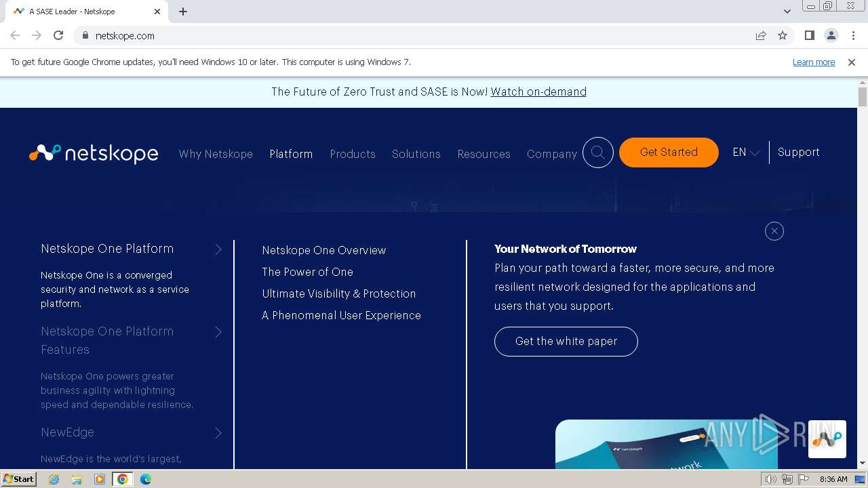The image size is (868, 488).
Task: Close the A SASE Leader - Netskope tab
Action: 157,12
